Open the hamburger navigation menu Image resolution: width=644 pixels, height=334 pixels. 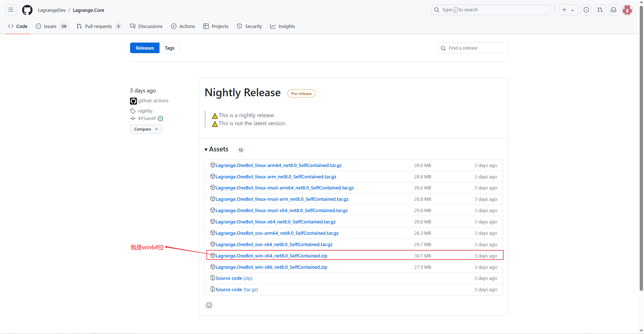[11, 10]
